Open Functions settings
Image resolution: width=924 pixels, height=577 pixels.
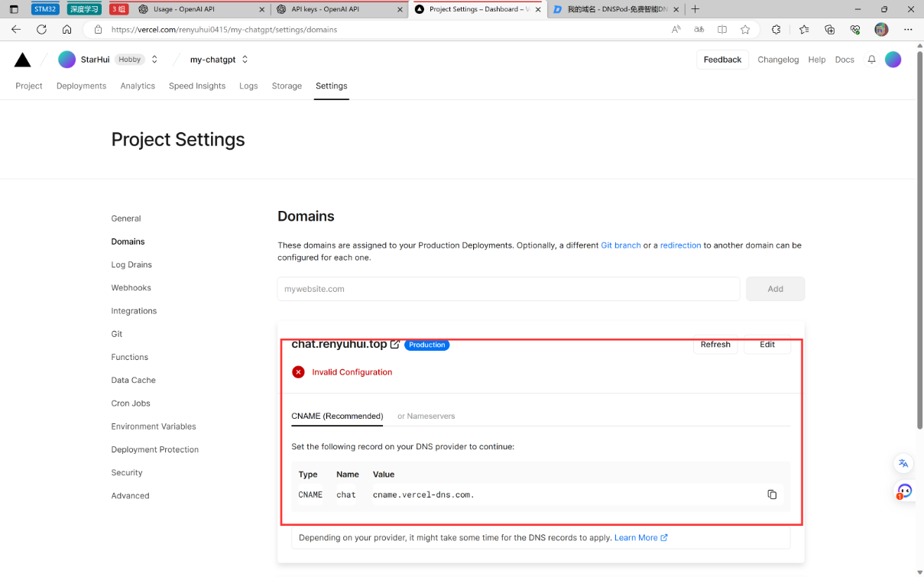(x=130, y=357)
